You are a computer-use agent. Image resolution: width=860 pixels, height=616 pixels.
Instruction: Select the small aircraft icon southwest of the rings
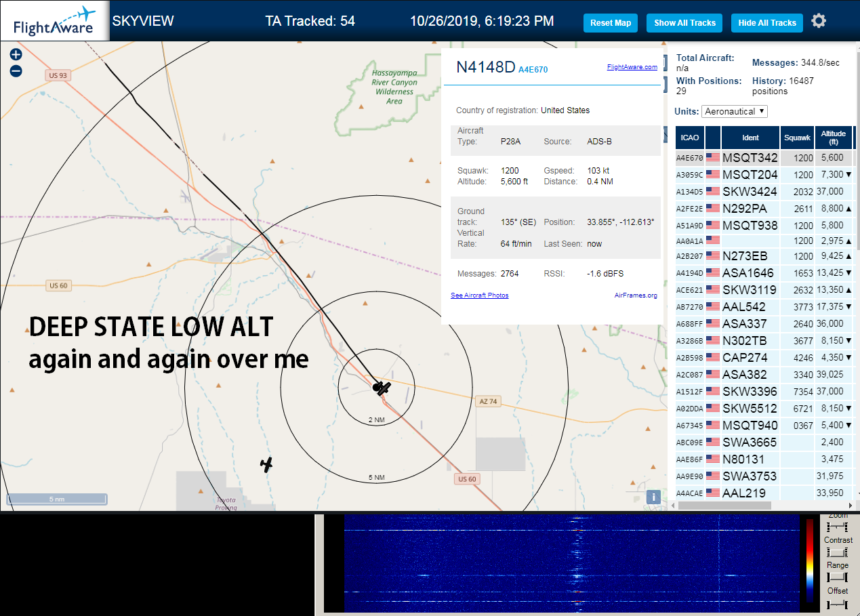[267, 464]
